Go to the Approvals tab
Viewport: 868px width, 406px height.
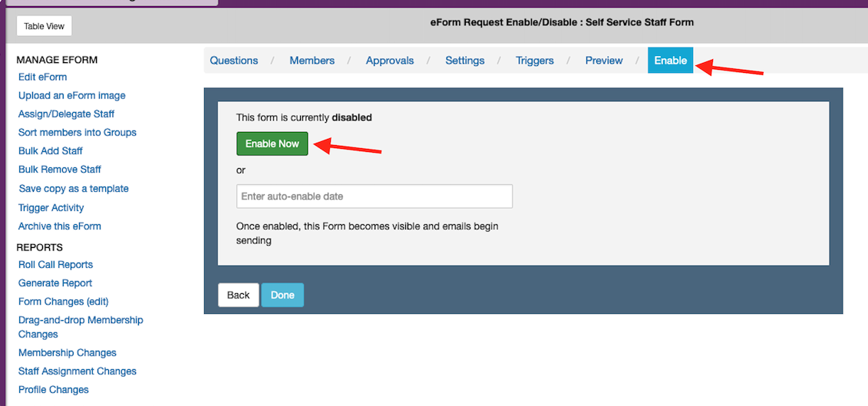(x=389, y=61)
